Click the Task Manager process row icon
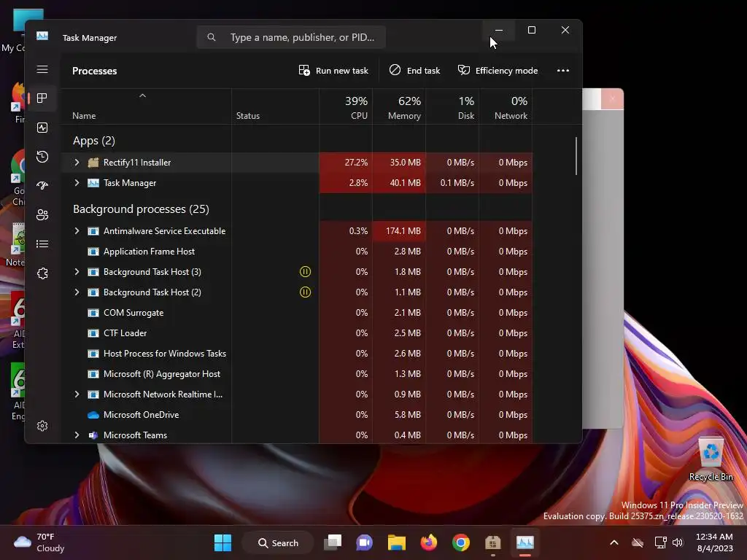 (x=93, y=183)
